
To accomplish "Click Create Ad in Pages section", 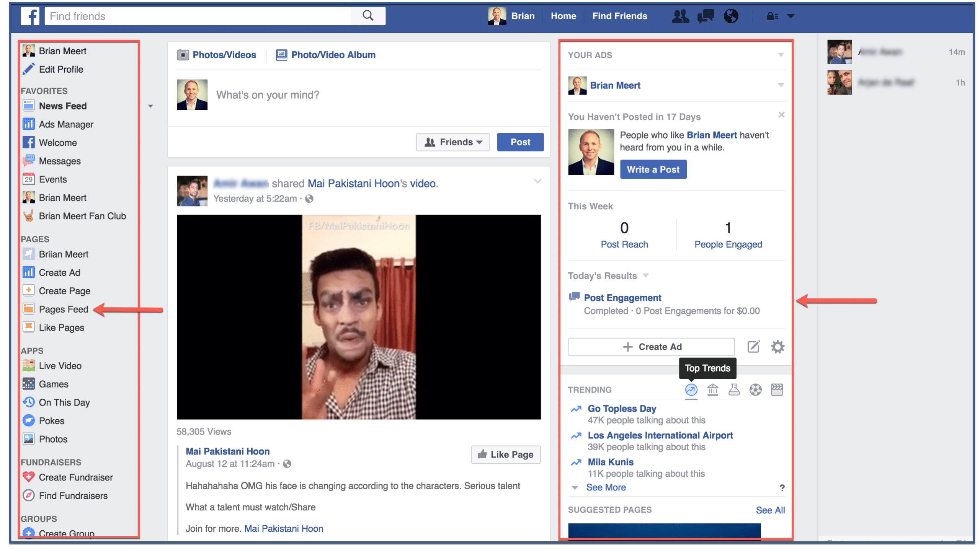I will [51, 273].
